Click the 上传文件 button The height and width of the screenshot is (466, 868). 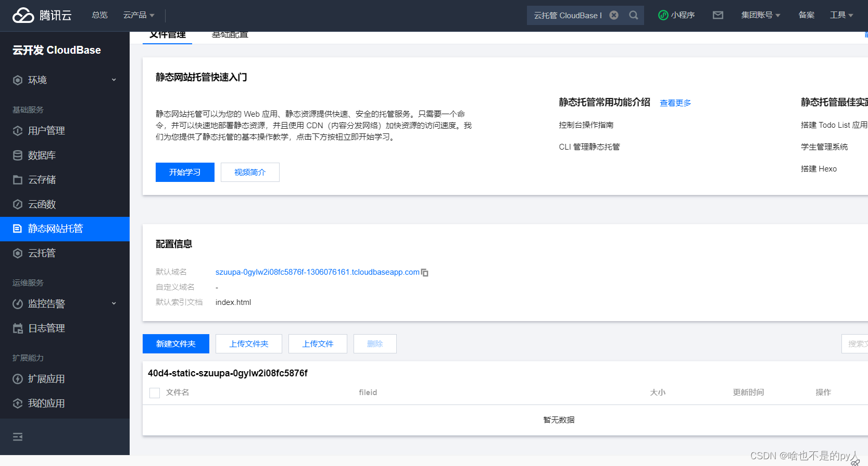click(318, 344)
